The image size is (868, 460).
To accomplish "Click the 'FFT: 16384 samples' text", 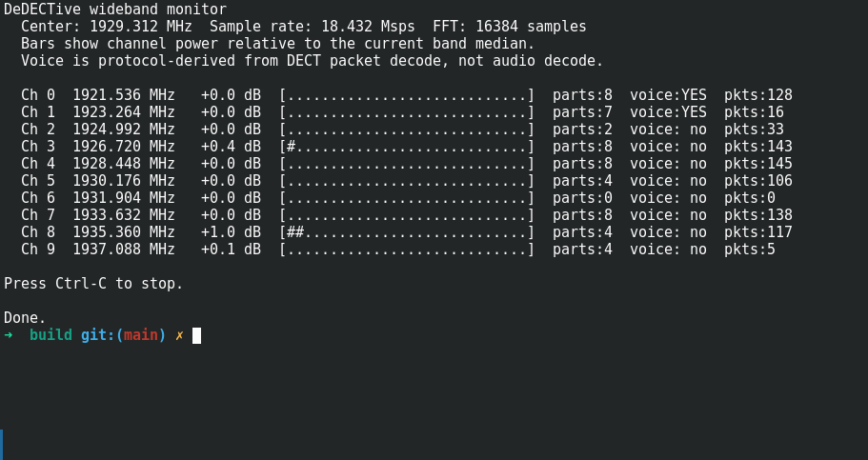I will tap(510, 27).
